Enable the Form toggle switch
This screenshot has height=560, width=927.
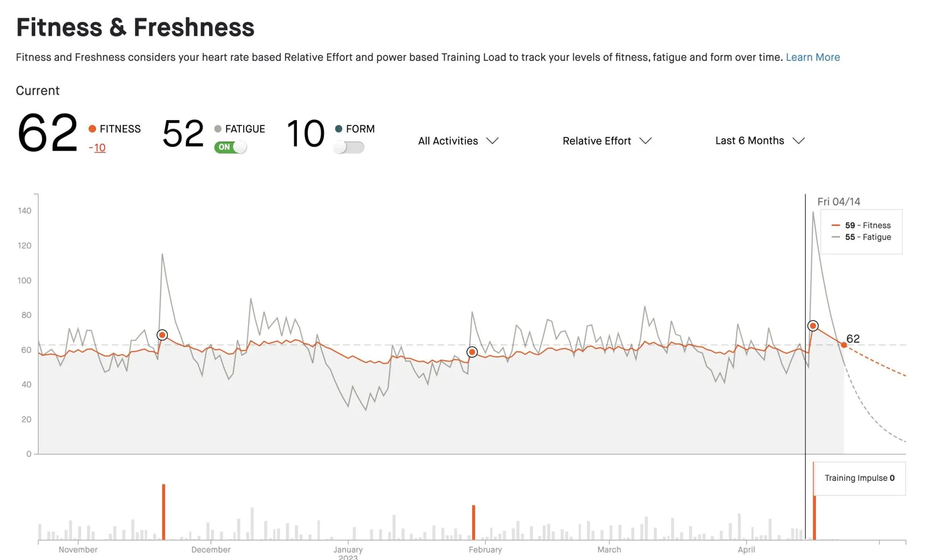coord(349,147)
